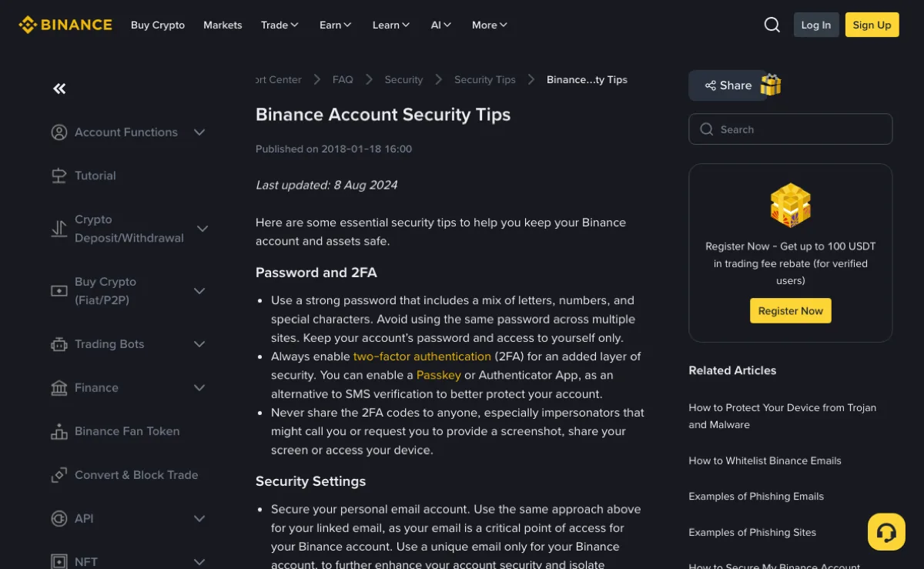
Task: Focus the article Search input field
Action: point(791,129)
